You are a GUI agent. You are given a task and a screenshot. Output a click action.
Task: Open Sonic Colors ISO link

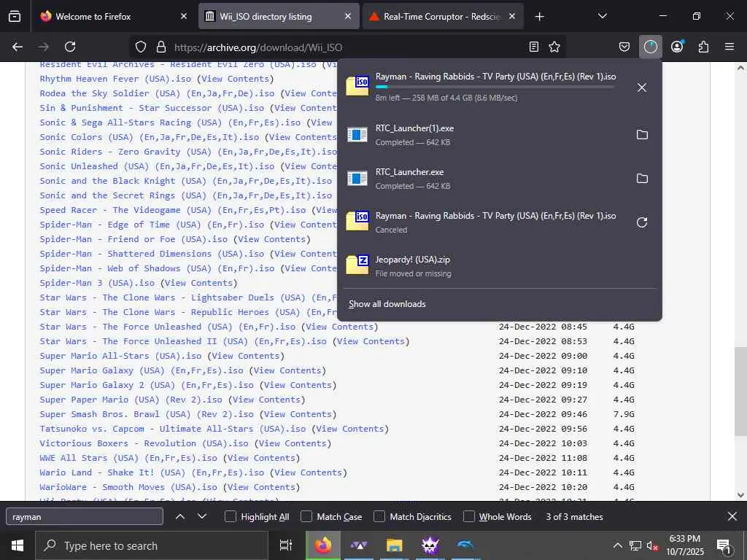click(149, 136)
